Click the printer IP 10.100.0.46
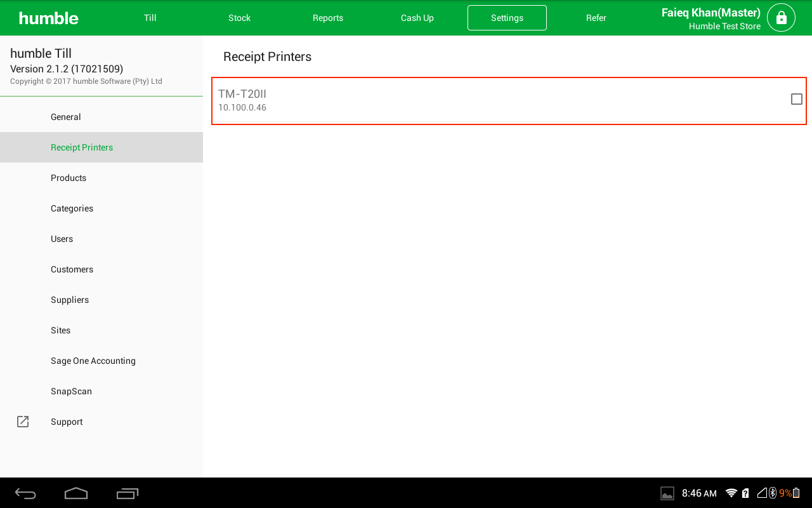812x508 pixels. coord(242,108)
